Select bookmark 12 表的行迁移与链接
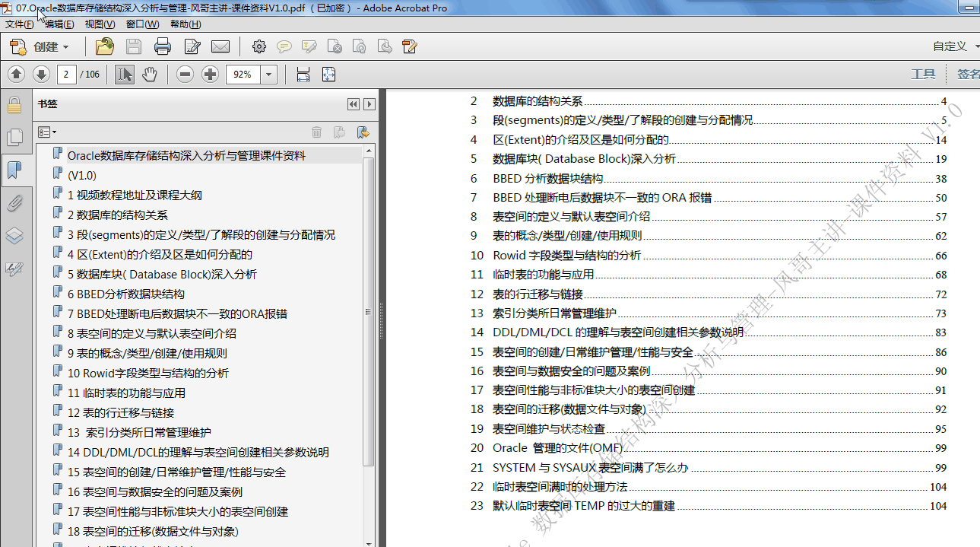The image size is (980, 547). click(120, 412)
